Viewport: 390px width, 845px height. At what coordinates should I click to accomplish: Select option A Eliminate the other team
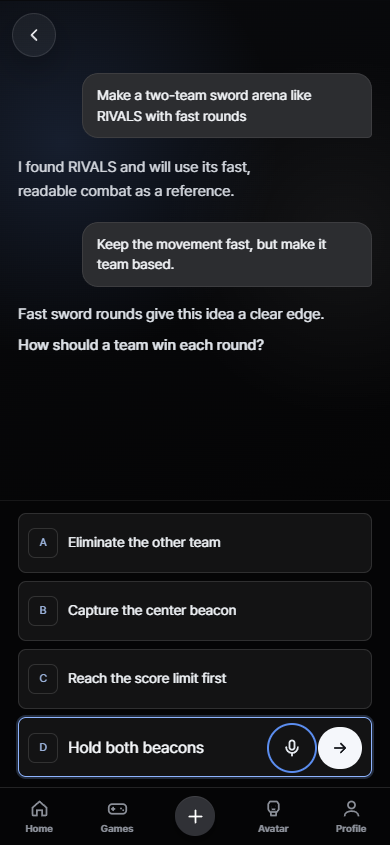pyautogui.click(x=195, y=543)
